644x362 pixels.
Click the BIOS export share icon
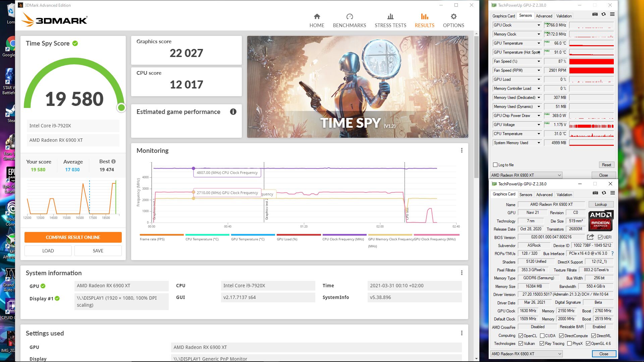tap(590, 237)
